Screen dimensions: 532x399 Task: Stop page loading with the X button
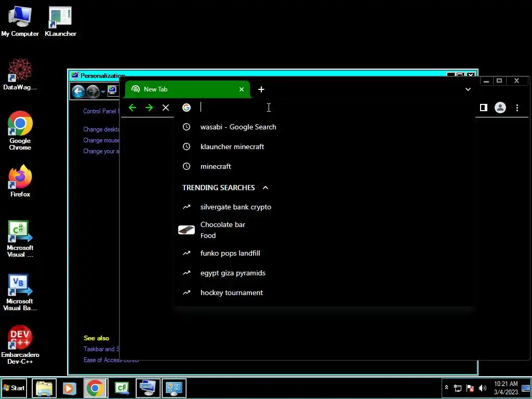click(166, 108)
